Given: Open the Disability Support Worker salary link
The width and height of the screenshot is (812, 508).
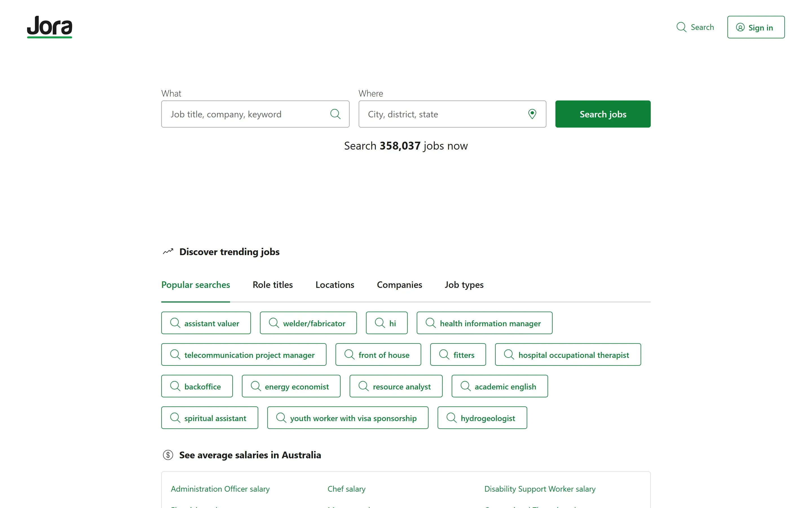Looking at the screenshot, I should (x=540, y=489).
